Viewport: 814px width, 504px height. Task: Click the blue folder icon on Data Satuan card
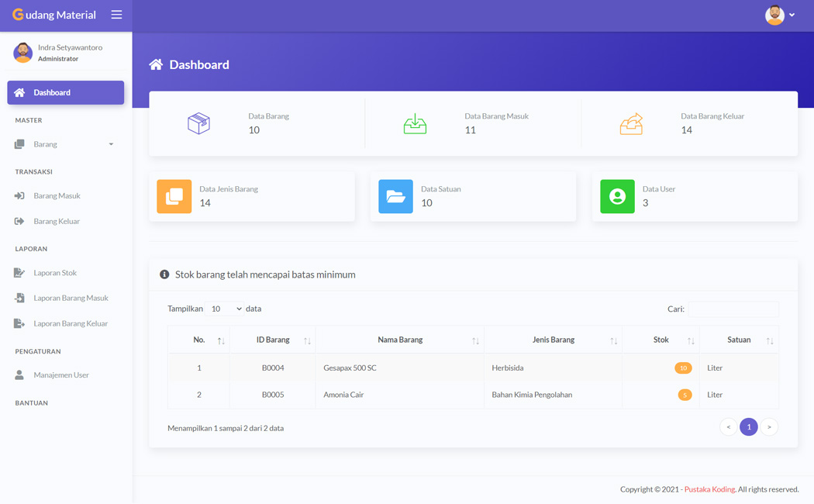[395, 197]
